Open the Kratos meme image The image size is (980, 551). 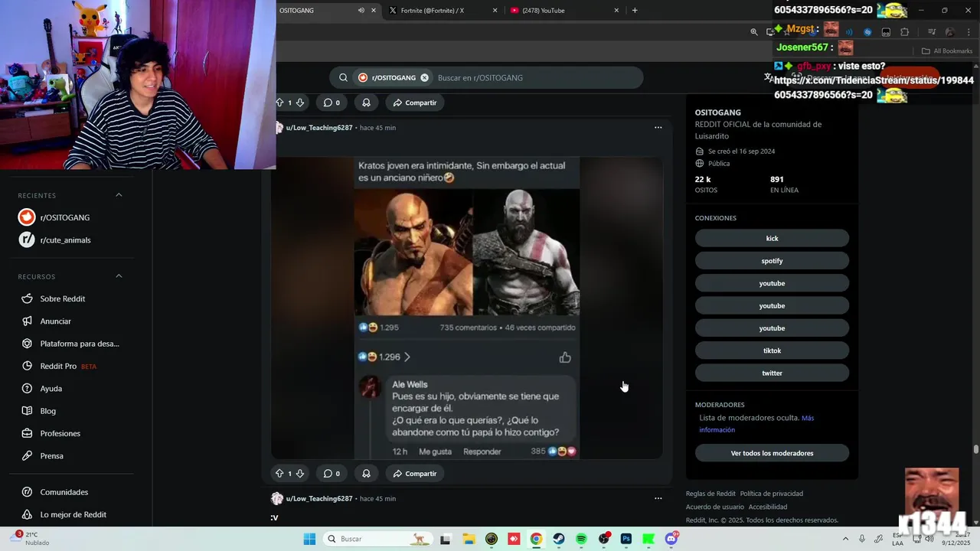(466, 308)
